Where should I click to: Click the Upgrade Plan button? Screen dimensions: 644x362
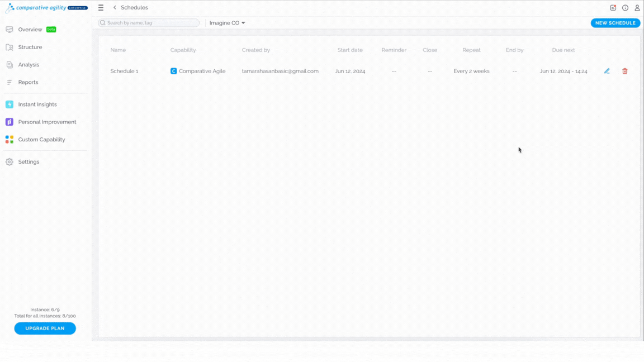tap(45, 328)
